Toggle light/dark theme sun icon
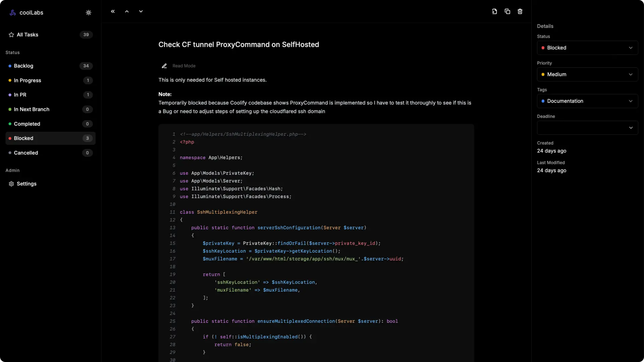 pyautogui.click(x=89, y=13)
